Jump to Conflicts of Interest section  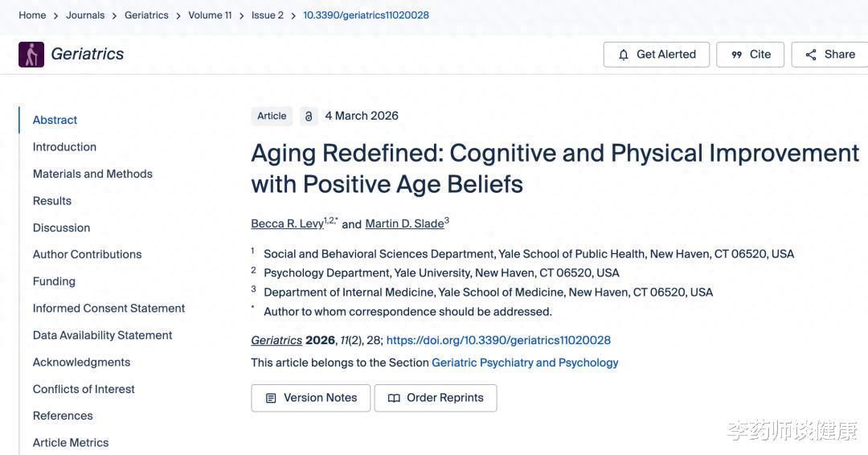84,389
